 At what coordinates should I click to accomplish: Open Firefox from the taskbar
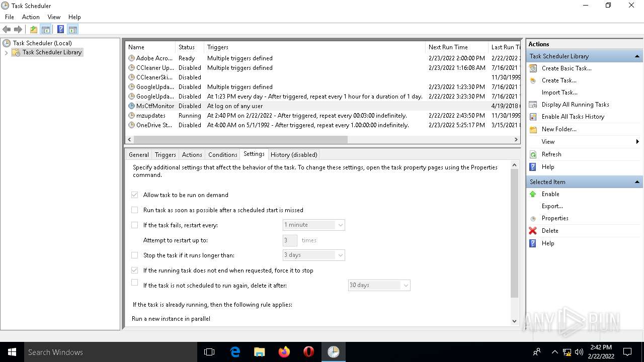coord(284,352)
